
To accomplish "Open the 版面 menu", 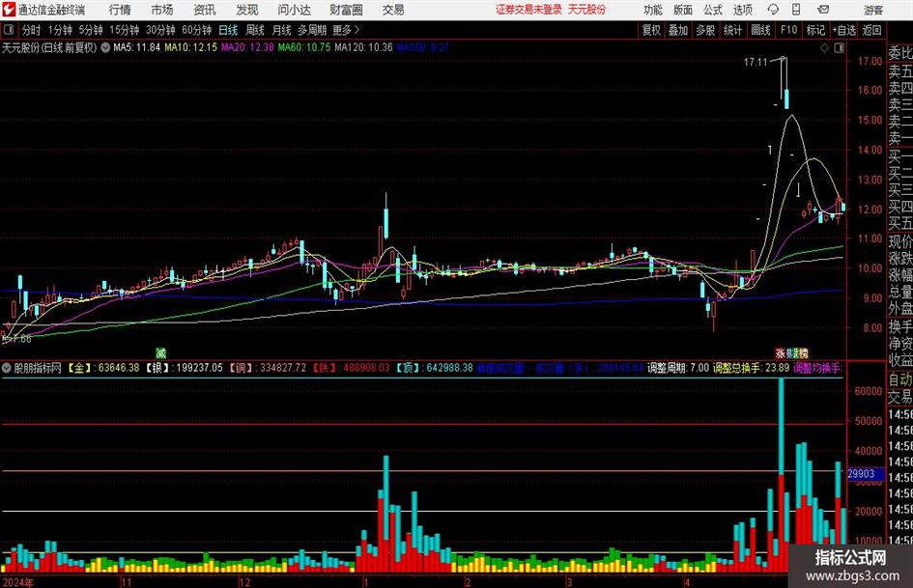I will [x=683, y=10].
